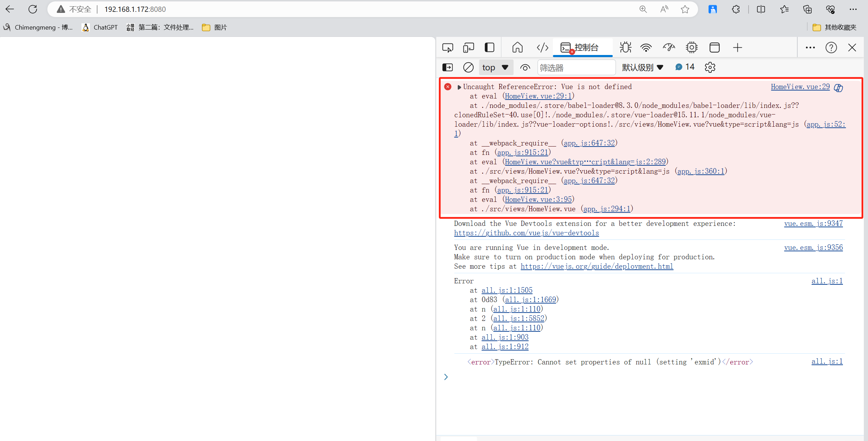Viewport: 868px width, 441px height.
Task: Click the address bar URL 192.168.1.172:8080
Action: click(x=135, y=9)
